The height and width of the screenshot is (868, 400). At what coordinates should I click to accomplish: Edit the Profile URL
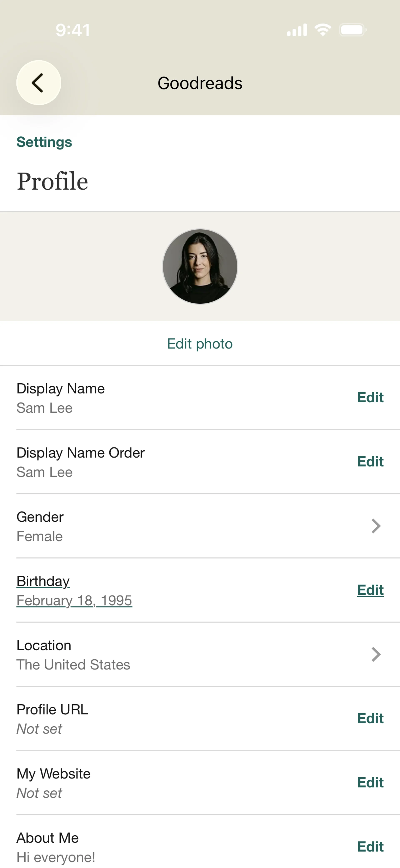370,718
